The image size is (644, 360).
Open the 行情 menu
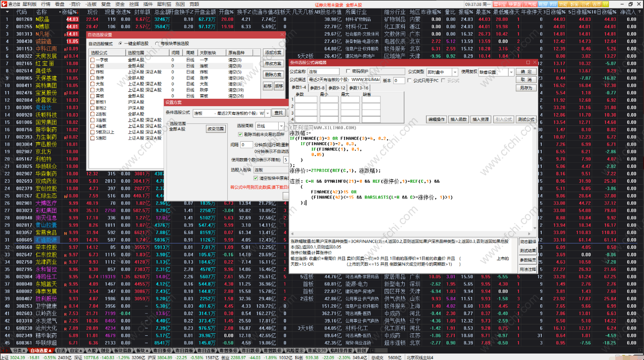coord(45,3)
